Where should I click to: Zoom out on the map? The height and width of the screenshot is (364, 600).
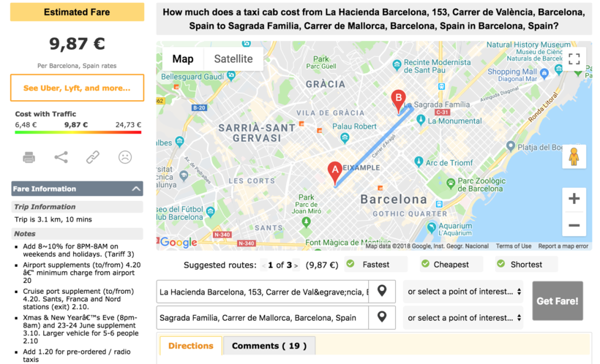tap(574, 225)
